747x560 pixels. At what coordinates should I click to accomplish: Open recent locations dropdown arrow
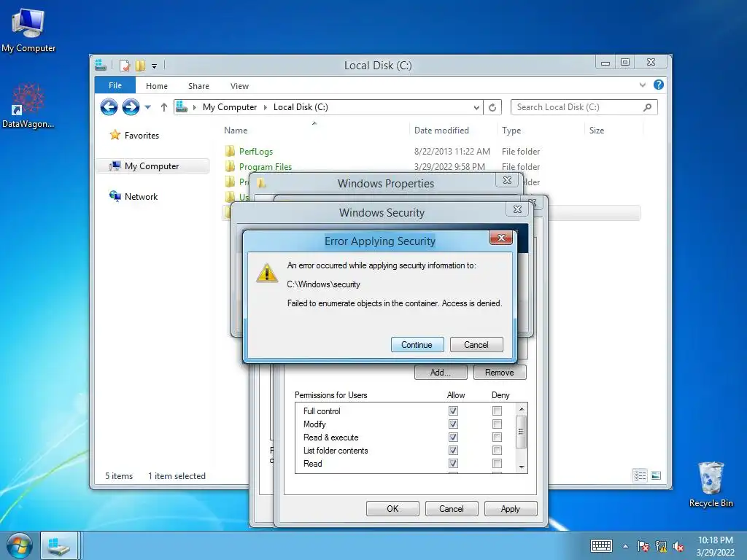click(x=147, y=107)
